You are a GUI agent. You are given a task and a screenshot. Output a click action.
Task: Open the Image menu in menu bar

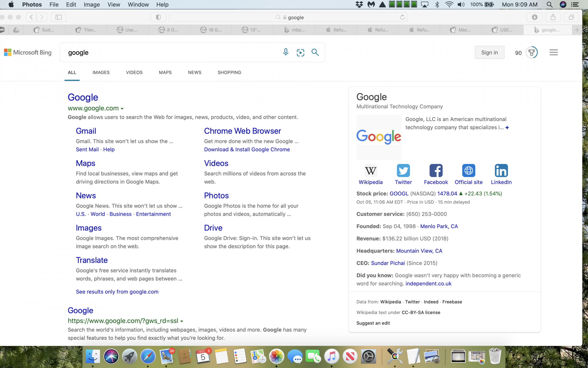(x=92, y=4)
